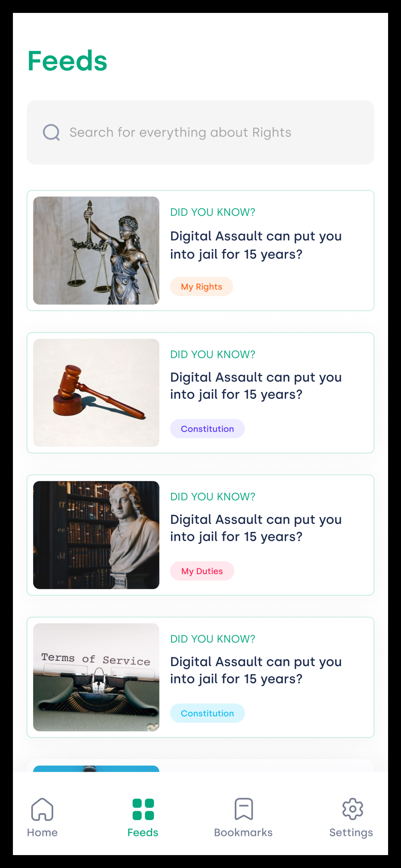Open the Terms of Service typewriter thumbnail
401x868 pixels.
tap(96, 677)
